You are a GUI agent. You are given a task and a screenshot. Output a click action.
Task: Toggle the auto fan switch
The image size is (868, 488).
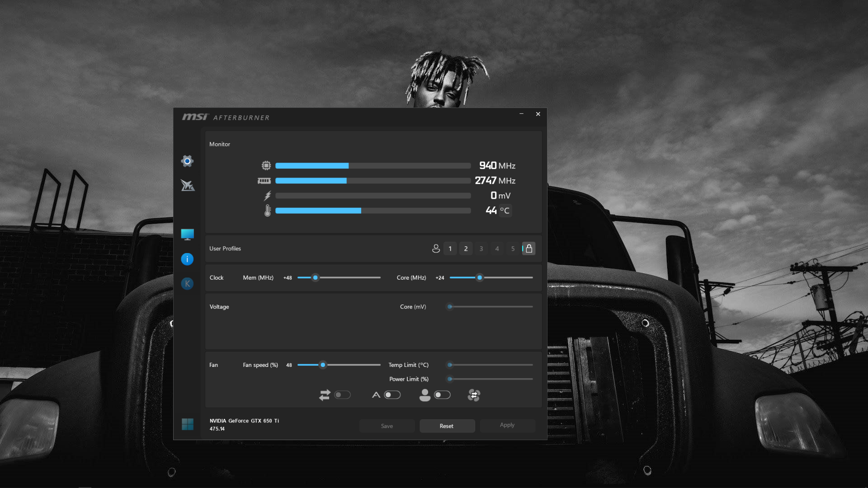pos(392,395)
